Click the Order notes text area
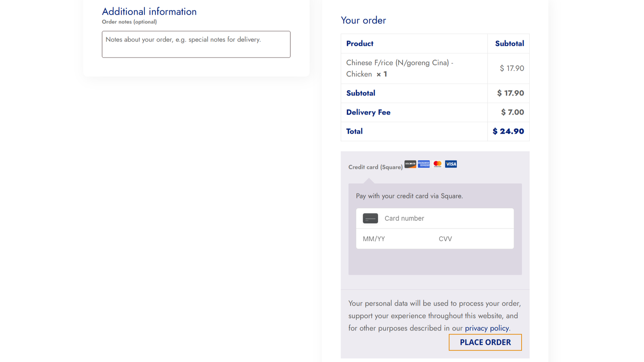This screenshot has width=644, height=362. [196, 44]
